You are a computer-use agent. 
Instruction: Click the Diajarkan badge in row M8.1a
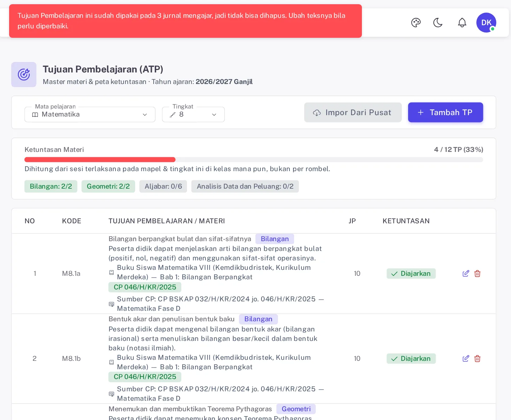pyautogui.click(x=411, y=273)
